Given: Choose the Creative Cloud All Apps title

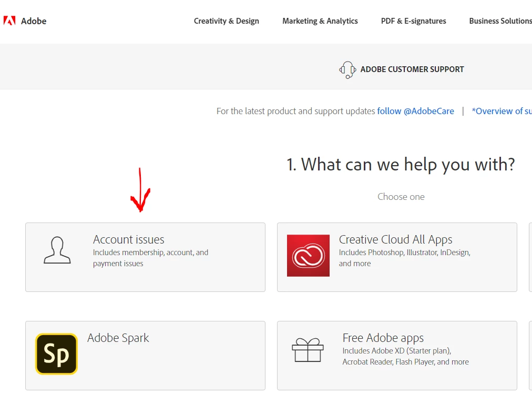Looking at the screenshot, I should click(x=395, y=240).
